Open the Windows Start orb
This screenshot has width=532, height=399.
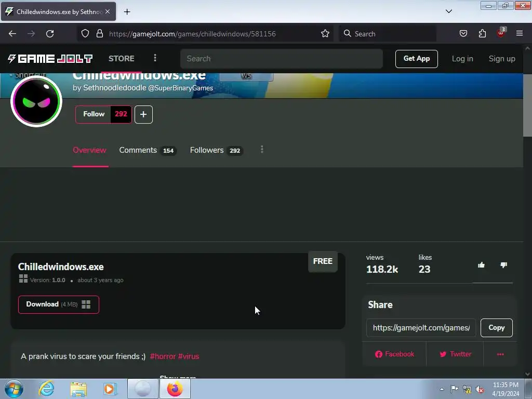click(x=14, y=389)
